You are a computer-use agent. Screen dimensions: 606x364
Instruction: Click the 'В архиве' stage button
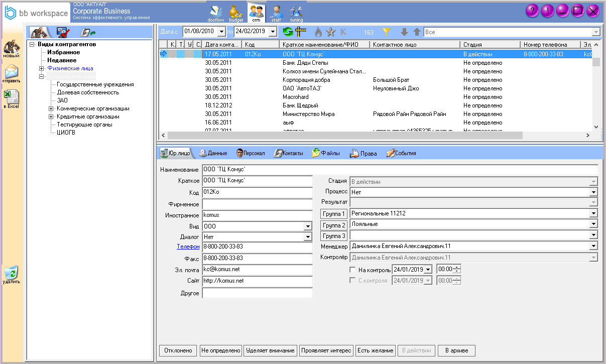tap(456, 350)
